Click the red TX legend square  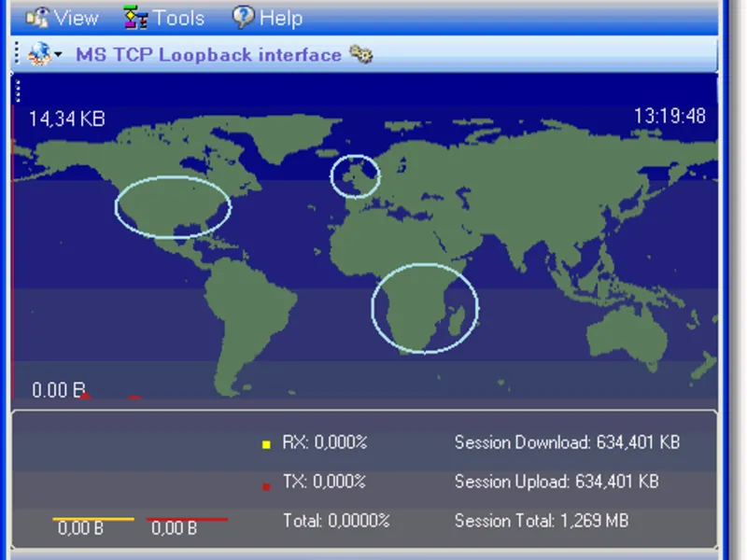[266, 486]
